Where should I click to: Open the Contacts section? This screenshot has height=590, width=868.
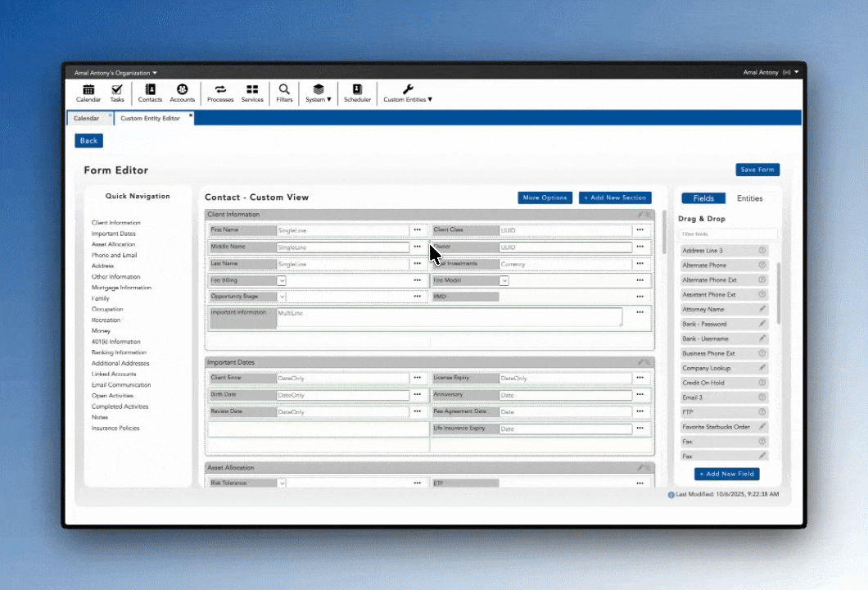click(150, 92)
